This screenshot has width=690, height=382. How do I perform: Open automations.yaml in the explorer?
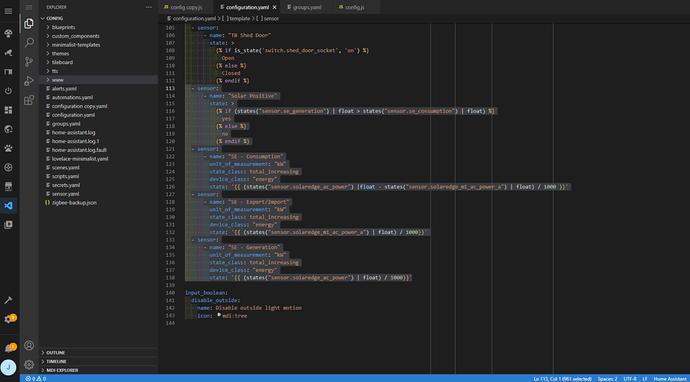(98, 97)
